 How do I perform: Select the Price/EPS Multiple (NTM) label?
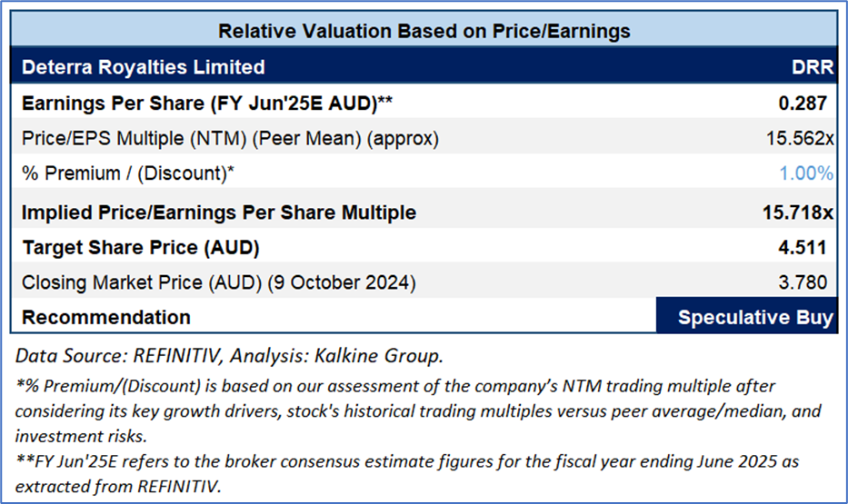pyautogui.click(x=230, y=139)
